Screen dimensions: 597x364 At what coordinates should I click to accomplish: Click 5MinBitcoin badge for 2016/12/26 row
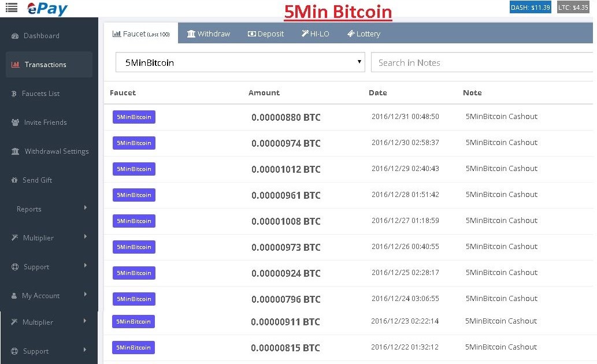134,247
